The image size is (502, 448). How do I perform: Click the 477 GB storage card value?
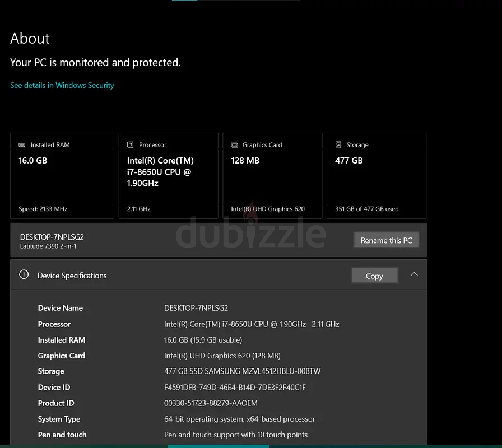point(348,160)
